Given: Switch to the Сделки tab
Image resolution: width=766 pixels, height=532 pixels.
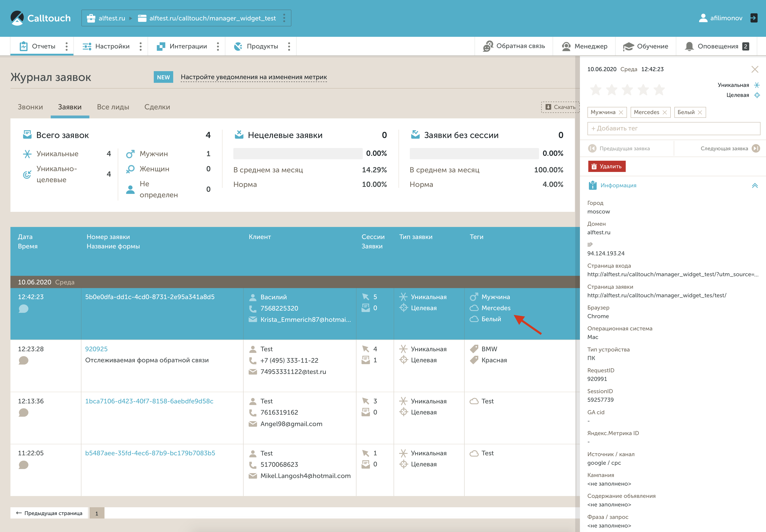Looking at the screenshot, I should pyautogui.click(x=157, y=107).
